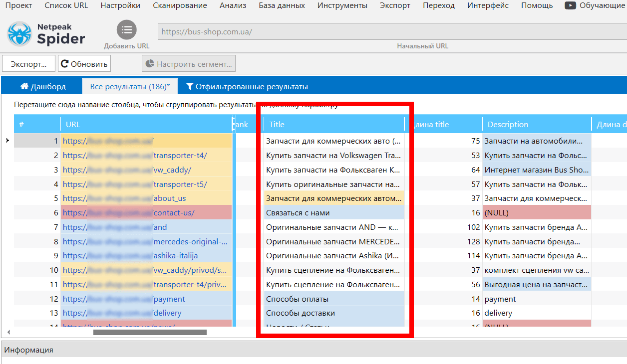This screenshot has height=364, width=627.
Task: Click the Add URL list icon
Action: coord(127,30)
